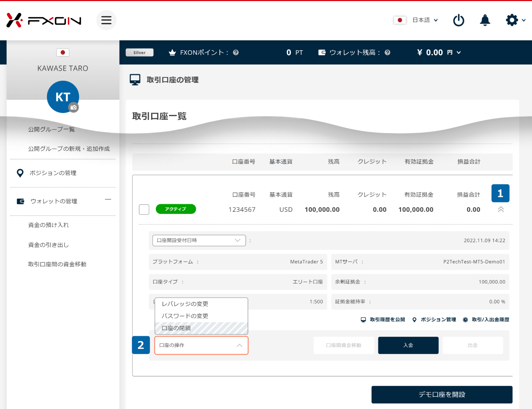Click the KAWASE TARO user name

(x=63, y=68)
